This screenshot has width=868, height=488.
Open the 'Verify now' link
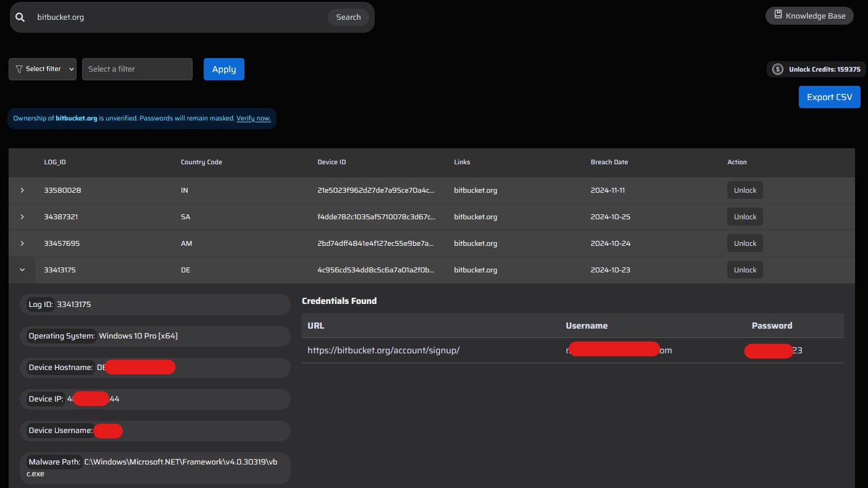pyautogui.click(x=254, y=118)
